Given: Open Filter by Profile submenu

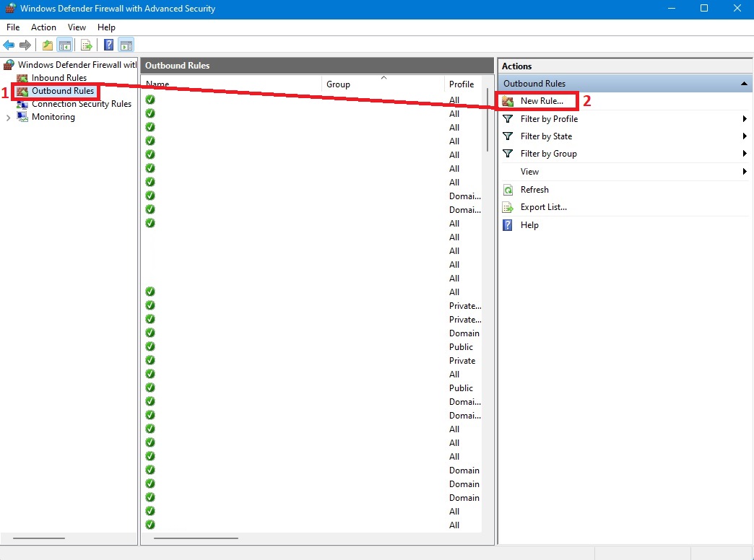Looking at the screenshot, I should [549, 119].
